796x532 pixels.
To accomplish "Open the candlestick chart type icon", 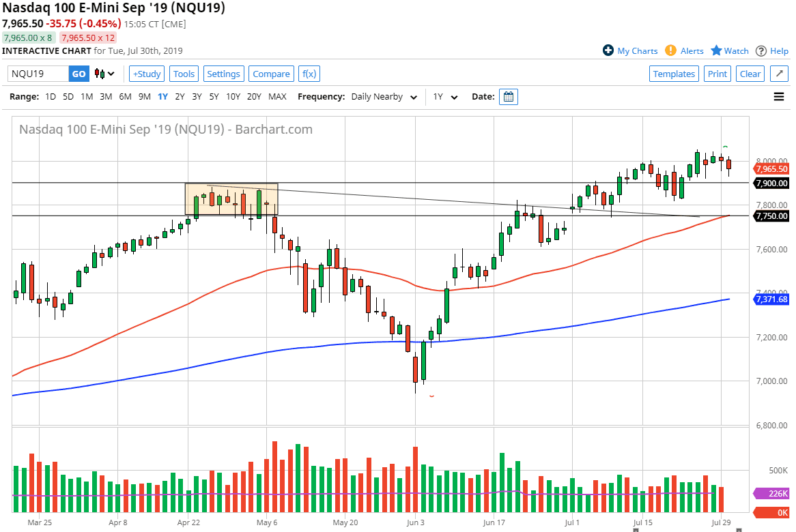I will point(100,74).
